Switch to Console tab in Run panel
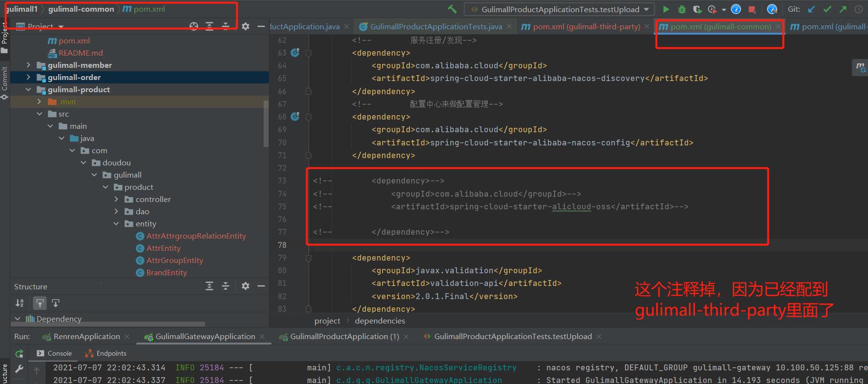The image size is (868, 384). [x=54, y=353]
